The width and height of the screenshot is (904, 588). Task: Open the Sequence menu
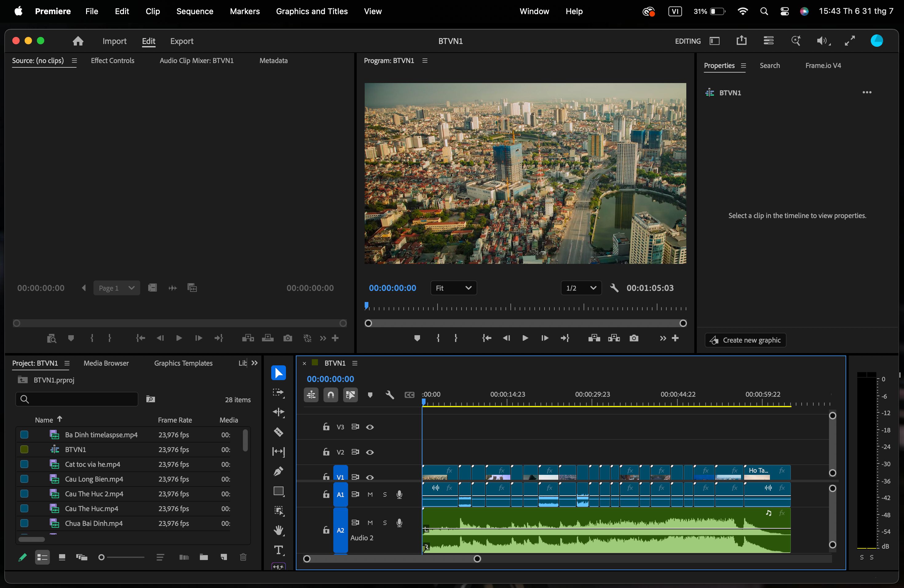click(194, 11)
